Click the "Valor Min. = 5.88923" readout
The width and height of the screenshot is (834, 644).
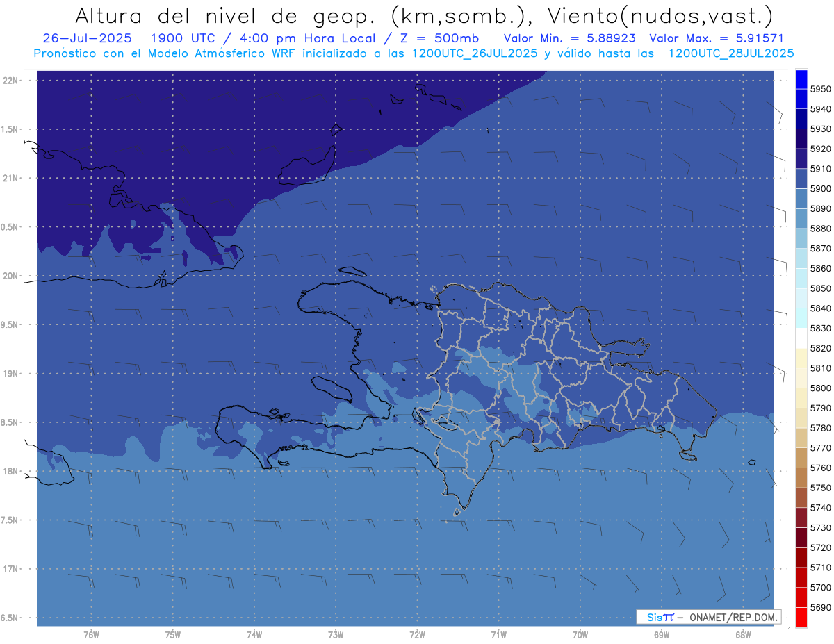click(x=571, y=38)
